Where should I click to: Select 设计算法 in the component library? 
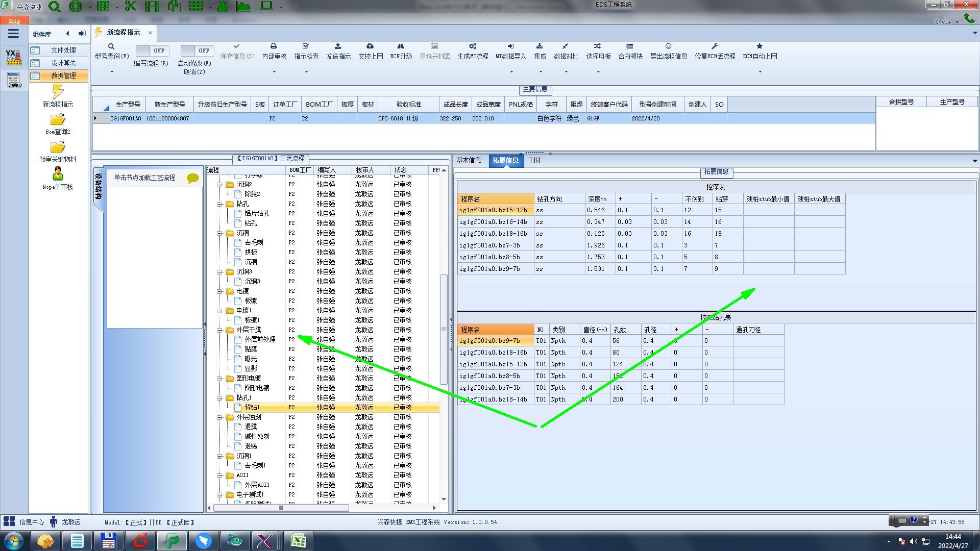coord(63,63)
